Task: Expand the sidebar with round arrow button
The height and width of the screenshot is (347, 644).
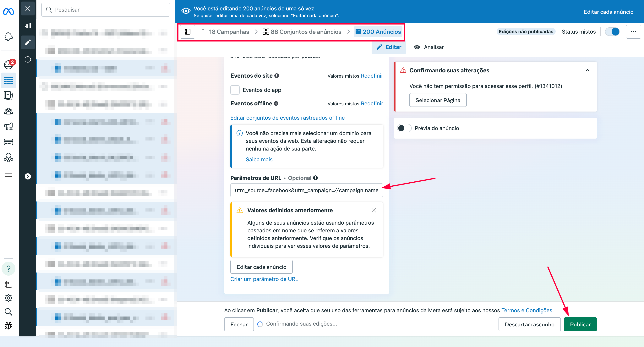Action: tap(28, 177)
